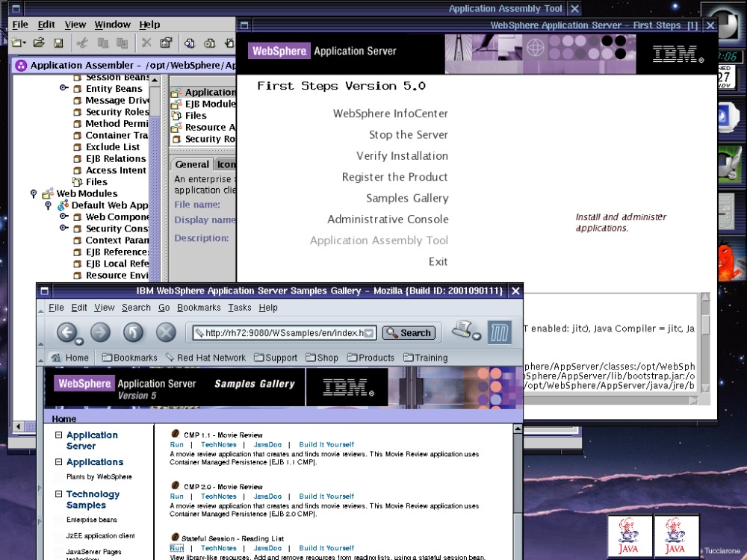747x560 pixels.
Task: Collapse Technology Samples section in gallery sidebar
Action: tap(58, 494)
